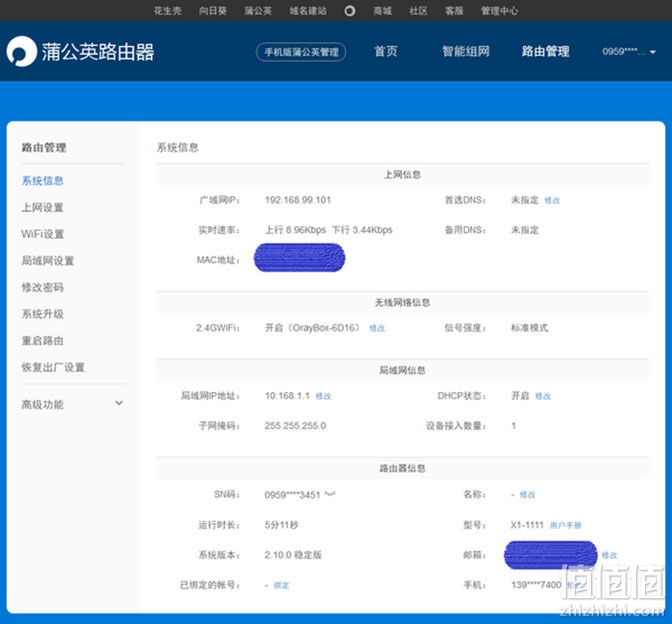Screen dimensions: 672x624
Task: Select 恢复出厂设置 in the sidebar
Action: [53, 367]
